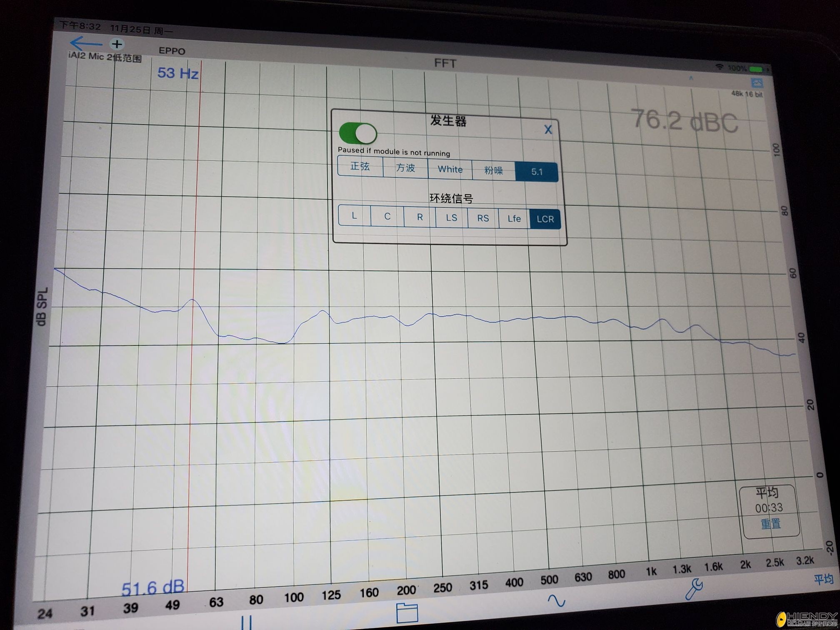Screen dimensions: 840x630
Task: Disable the generator with the green switch
Action: coord(357,134)
